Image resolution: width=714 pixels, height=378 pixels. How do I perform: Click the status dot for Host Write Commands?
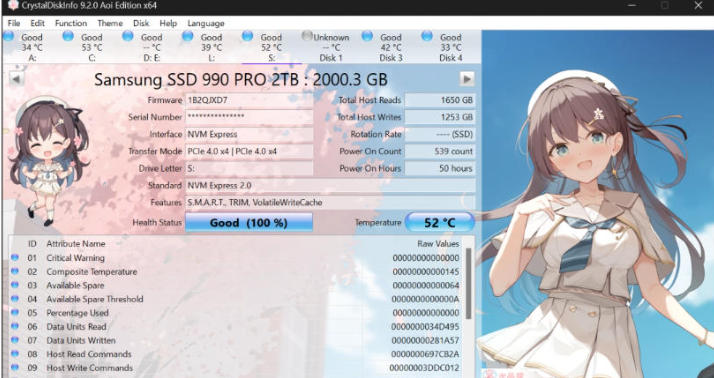[x=15, y=367]
